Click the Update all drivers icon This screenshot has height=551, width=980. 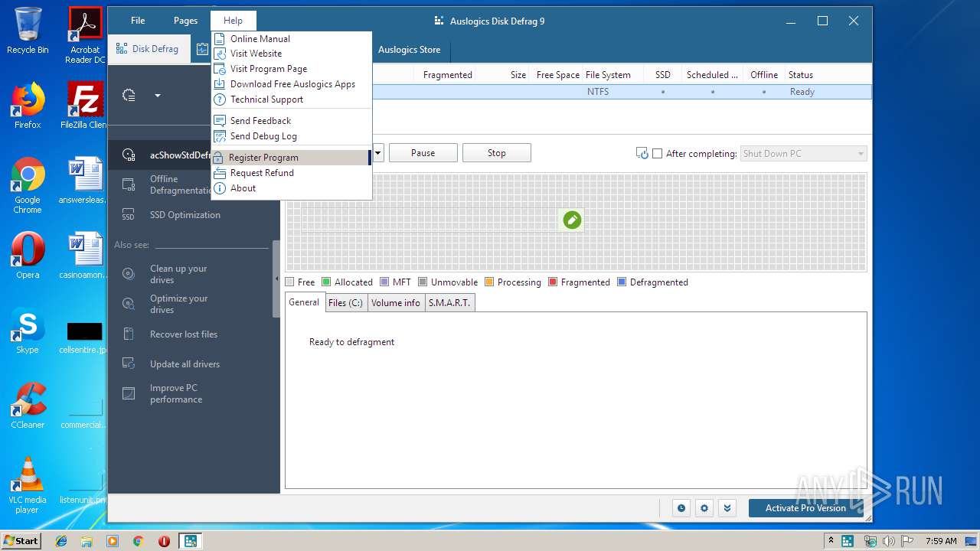click(129, 364)
